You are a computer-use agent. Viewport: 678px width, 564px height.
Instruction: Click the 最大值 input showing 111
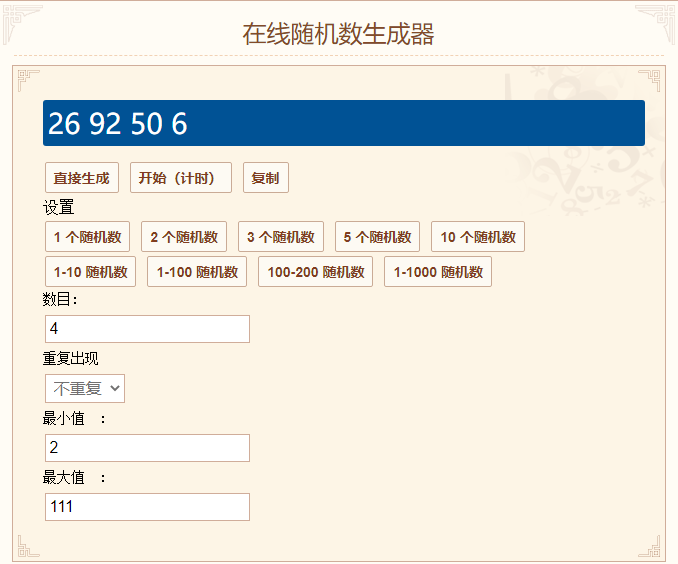pyautogui.click(x=147, y=507)
